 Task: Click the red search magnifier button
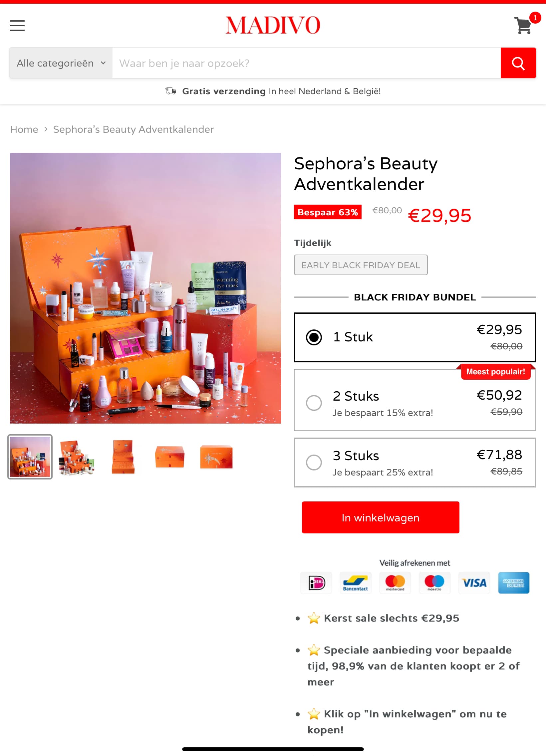tap(518, 63)
